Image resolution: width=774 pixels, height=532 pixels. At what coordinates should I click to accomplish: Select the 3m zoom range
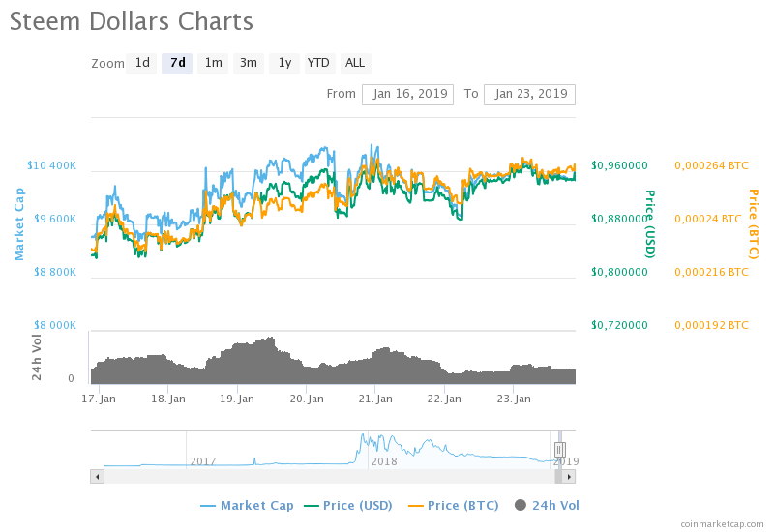click(249, 63)
